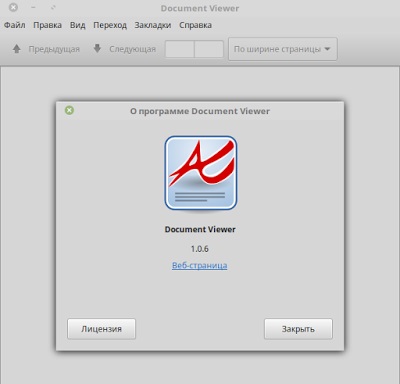Click the Следующая page label
400x384 pixels.
(133, 49)
